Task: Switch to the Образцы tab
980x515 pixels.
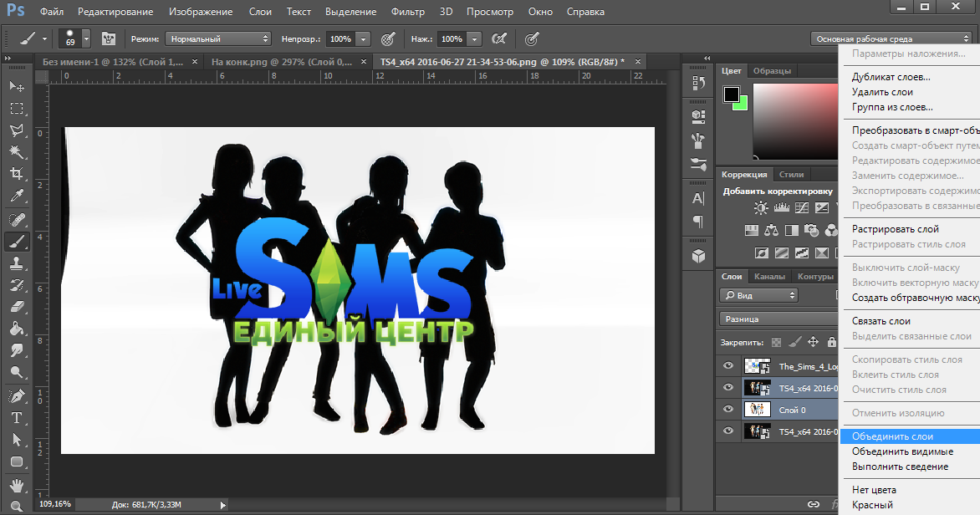Action: point(772,70)
